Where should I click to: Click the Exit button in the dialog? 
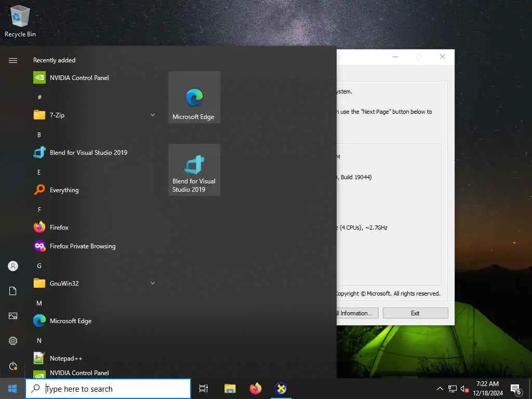coord(415,313)
